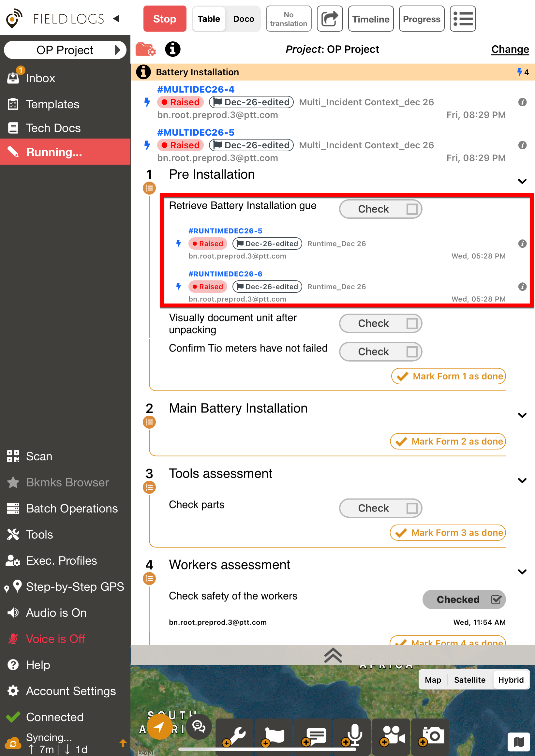The height and width of the screenshot is (756, 535).
Task: Open the share/export icon in toolbar
Action: click(x=330, y=19)
